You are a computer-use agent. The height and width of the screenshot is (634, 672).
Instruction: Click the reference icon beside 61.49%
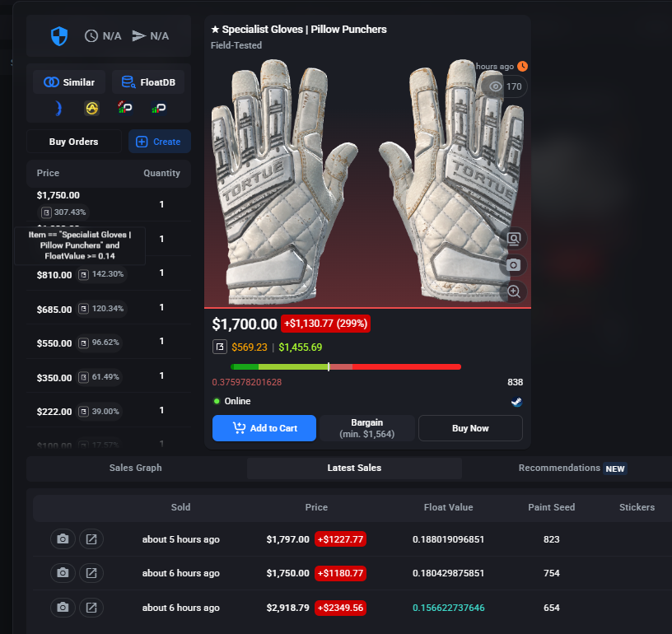pyautogui.click(x=84, y=377)
